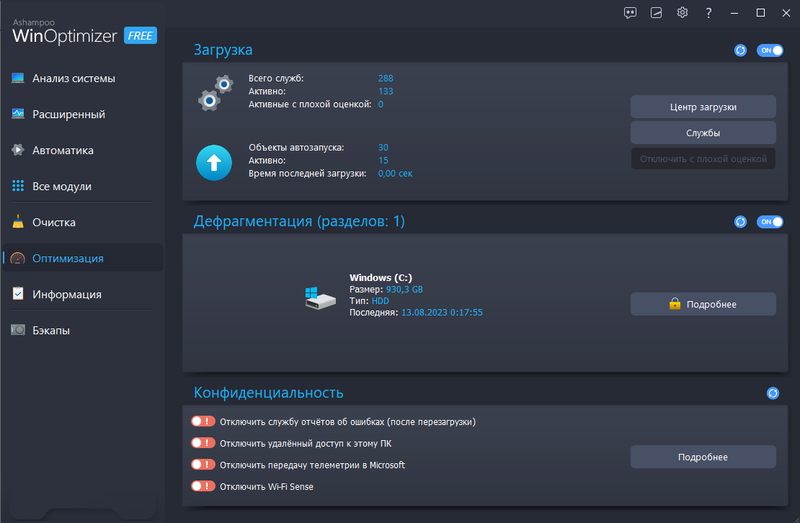Click last defrag date 13.08.2023 0:17:55
This screenshot has width=800, height=523.
pos(442,312)
